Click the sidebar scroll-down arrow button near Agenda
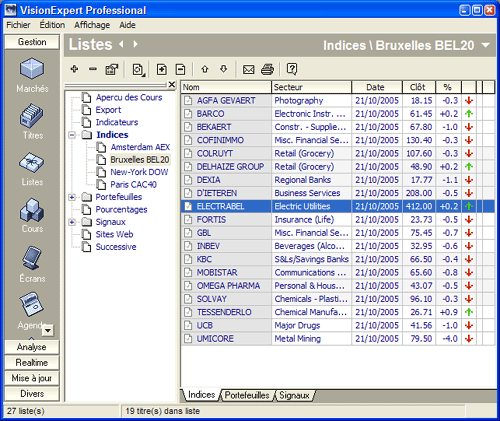Viewport: 500px width, 421px height. [x=48, y=330]
